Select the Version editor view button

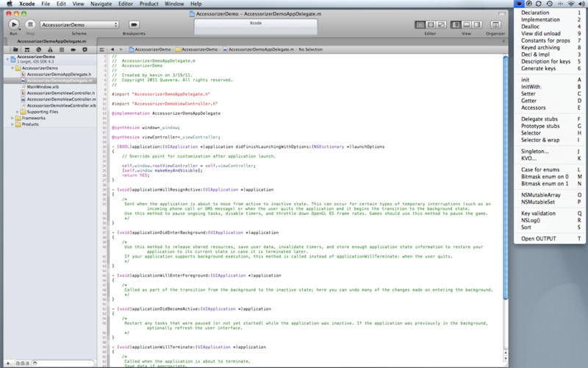442,24
